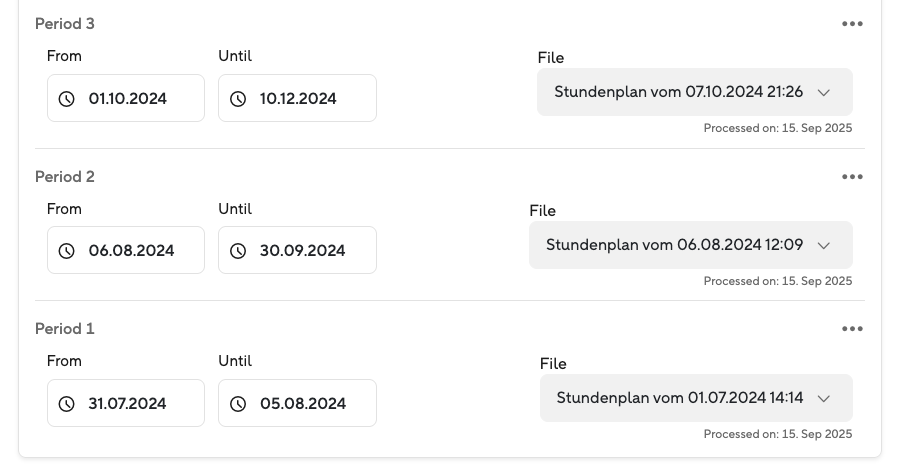Click clock icon in Period 3 From field

[x=67, y=99]
